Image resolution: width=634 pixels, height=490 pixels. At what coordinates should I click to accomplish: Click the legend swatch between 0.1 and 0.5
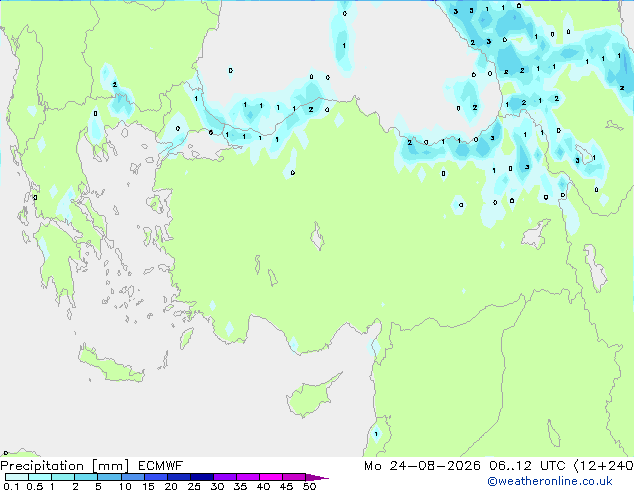coord(17,477)
